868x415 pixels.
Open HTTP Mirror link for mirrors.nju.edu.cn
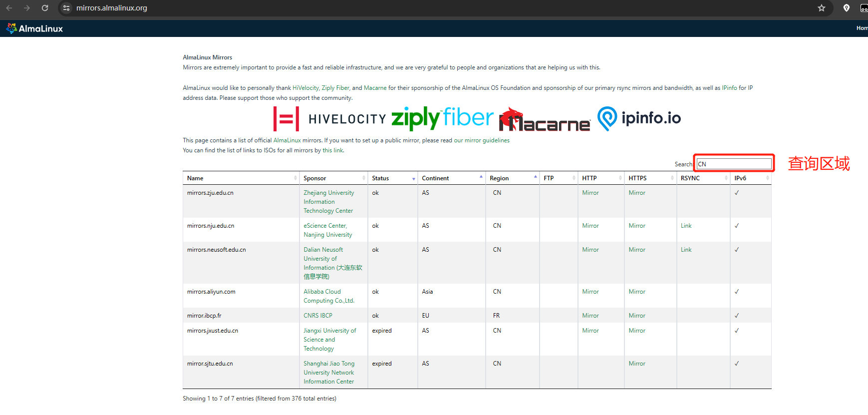(x=590, y=226)
